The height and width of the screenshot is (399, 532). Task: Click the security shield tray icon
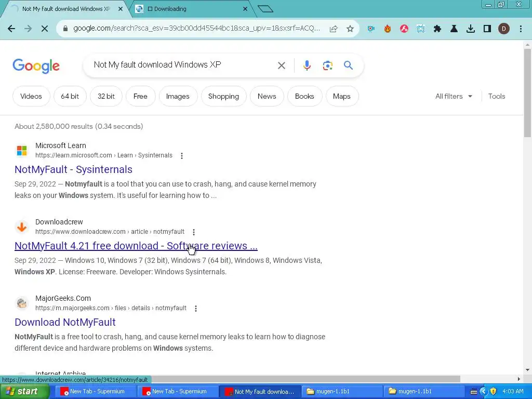pyautogui.click(x=494, y=392)
